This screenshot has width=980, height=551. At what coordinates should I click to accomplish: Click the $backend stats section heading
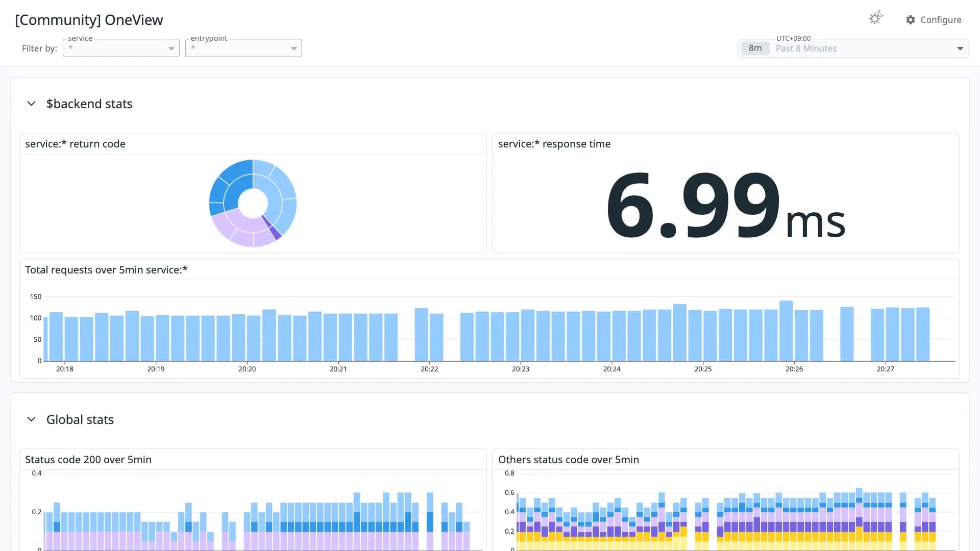point(89,104)
